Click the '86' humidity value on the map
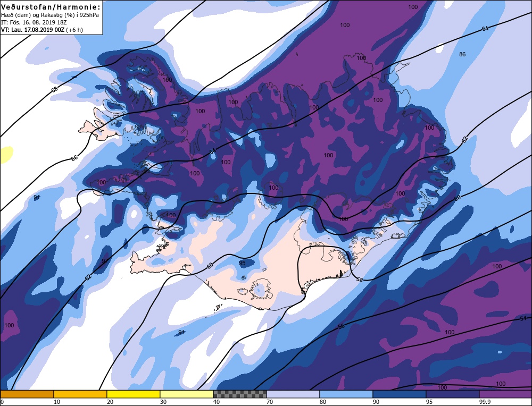The width and height of the screenshot is (532, 406). [x=462, y=54]
